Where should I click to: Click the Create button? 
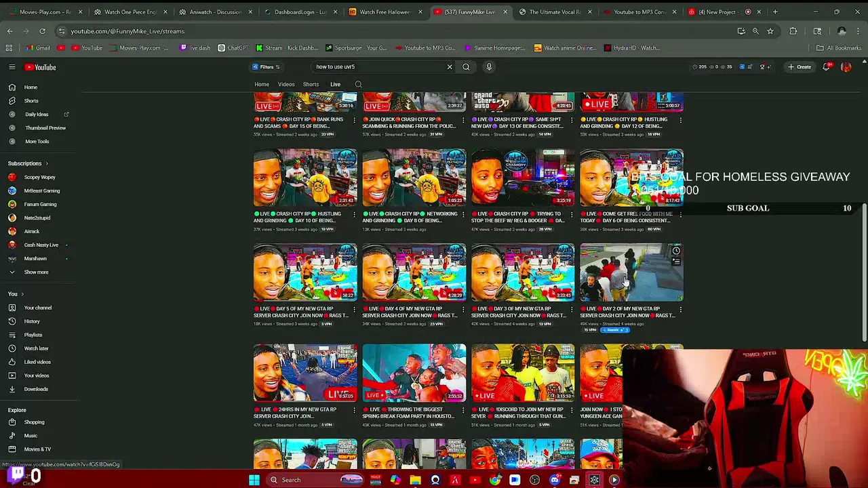(x=800, y=67)
